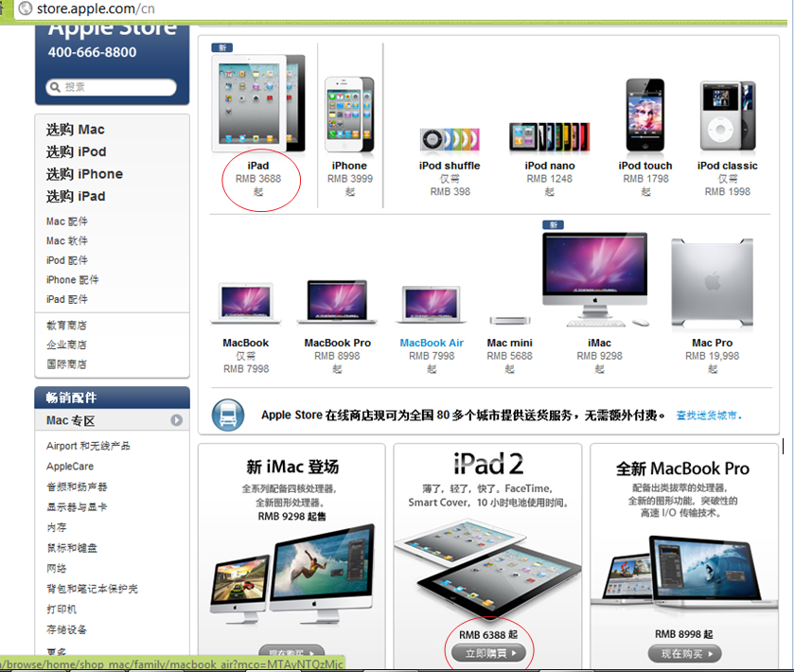Open the iPod nano product image
This screenshot has width=794, height=672.
coord(550,136)
